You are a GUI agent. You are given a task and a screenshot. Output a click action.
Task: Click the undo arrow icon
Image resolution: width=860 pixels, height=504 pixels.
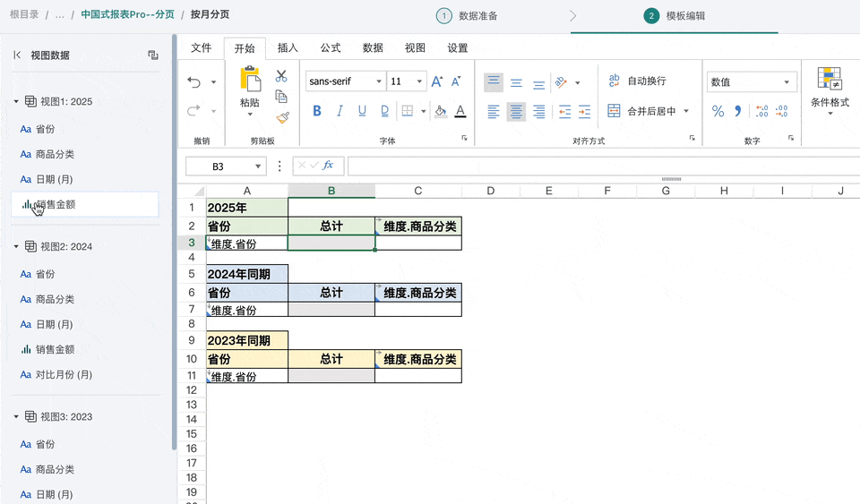[x=194, y=82]
